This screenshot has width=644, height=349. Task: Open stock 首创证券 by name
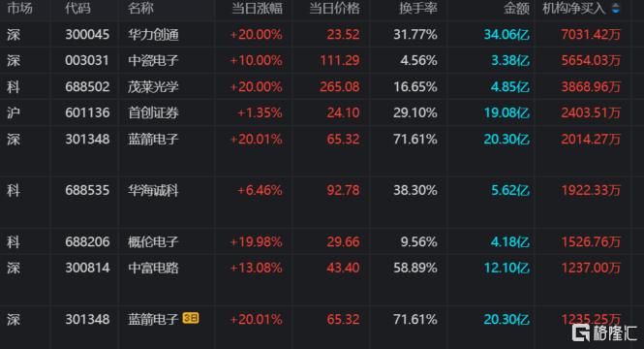pos(153,112)
